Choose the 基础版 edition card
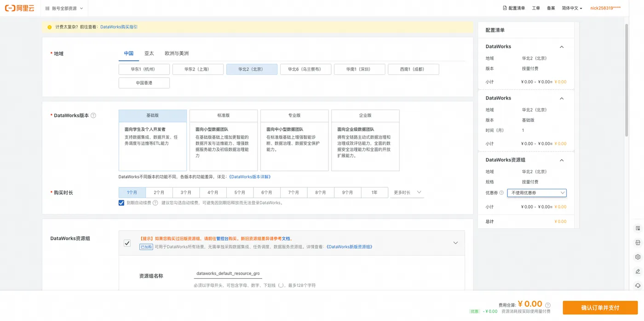644x321 pixels. [153, 140]
